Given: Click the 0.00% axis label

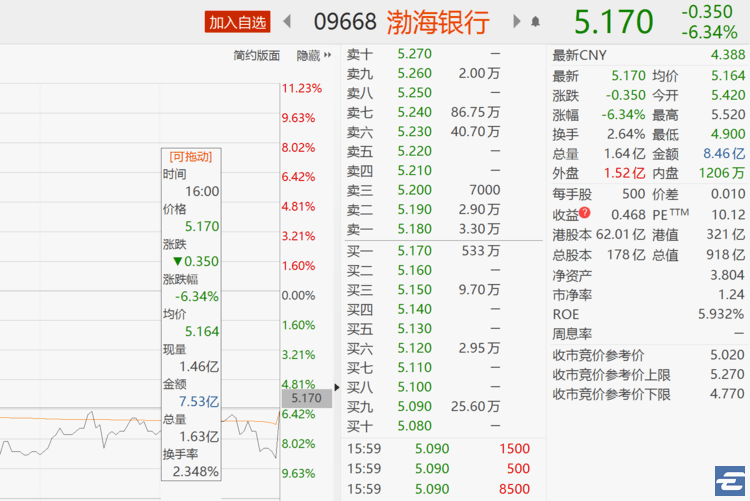Looking at the screenshot, I should click(x=298, y=295).
